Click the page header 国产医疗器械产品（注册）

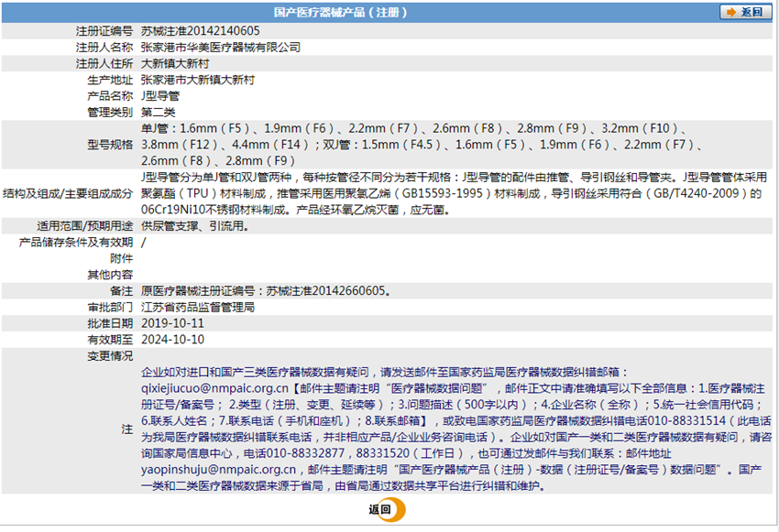(341, 13)
